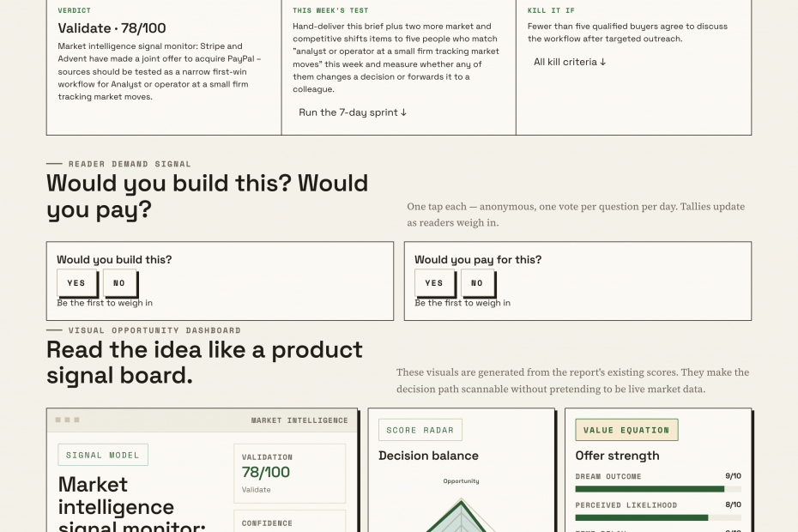
Task: Click the Dream Outcome 9/10 progress bar
Action: (x=658, y=489)
